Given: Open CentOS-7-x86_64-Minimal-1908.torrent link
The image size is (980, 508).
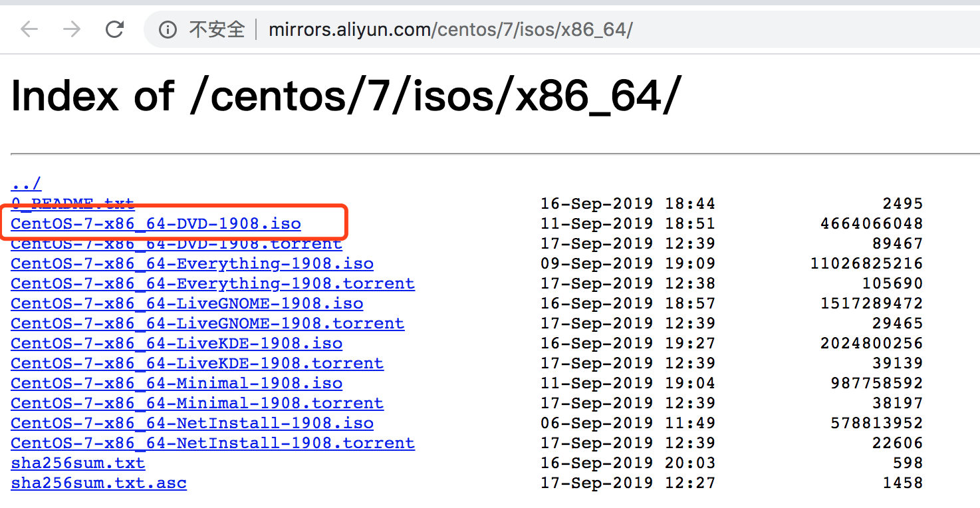Looking at the screenshot, I should point(197,403).
